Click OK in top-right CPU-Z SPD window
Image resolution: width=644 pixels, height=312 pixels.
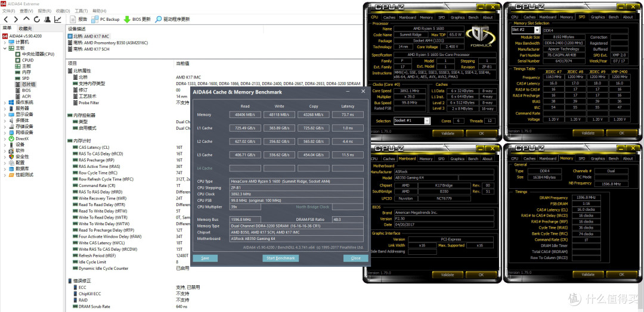(622, 133)
